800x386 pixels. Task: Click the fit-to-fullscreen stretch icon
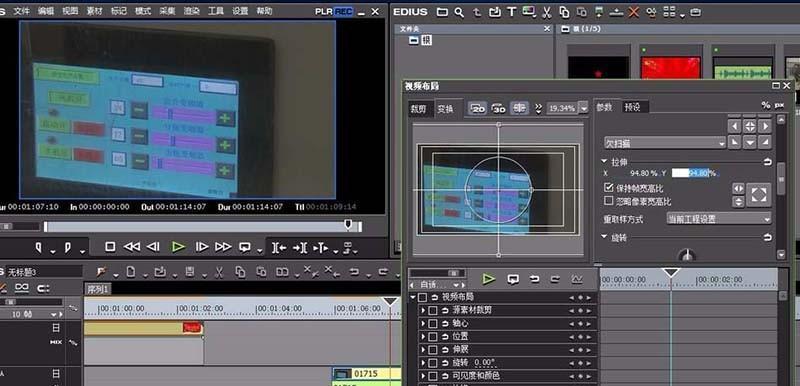click(x=759, y=195)
